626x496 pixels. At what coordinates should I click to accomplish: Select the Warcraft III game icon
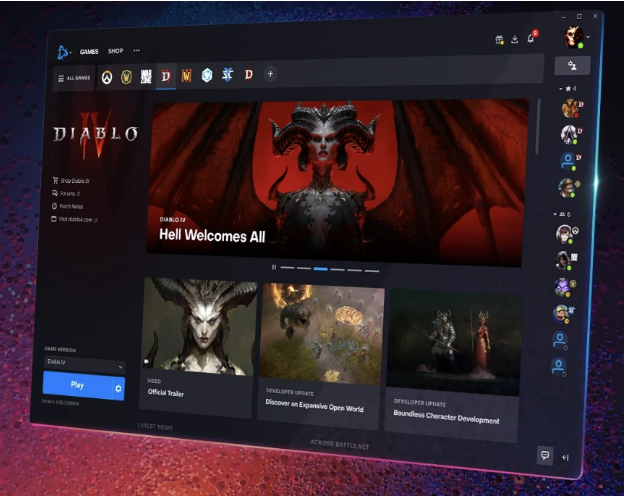[186, 75]
